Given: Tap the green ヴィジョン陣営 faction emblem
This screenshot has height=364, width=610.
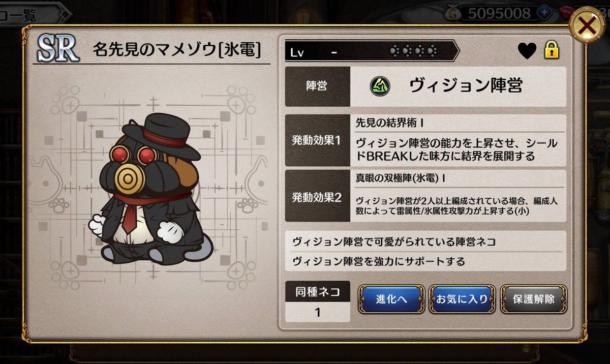Looking at the screenshot, I should pyautogui.click(x=379, y=86).
